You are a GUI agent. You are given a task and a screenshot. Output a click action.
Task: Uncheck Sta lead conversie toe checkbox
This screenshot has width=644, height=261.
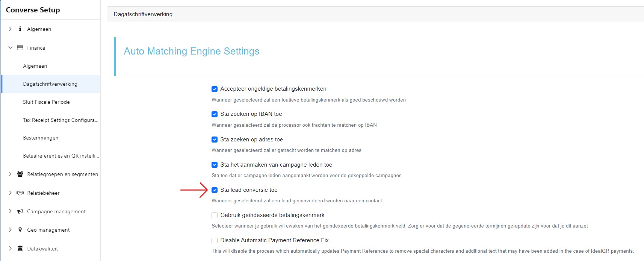[x=215, y=190]
